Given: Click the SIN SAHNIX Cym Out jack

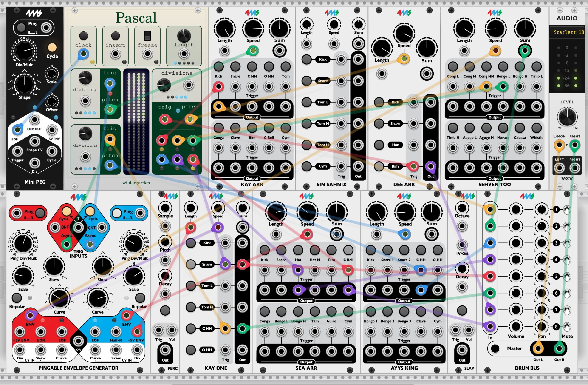Looking at the screenshot, I should 358,166.
